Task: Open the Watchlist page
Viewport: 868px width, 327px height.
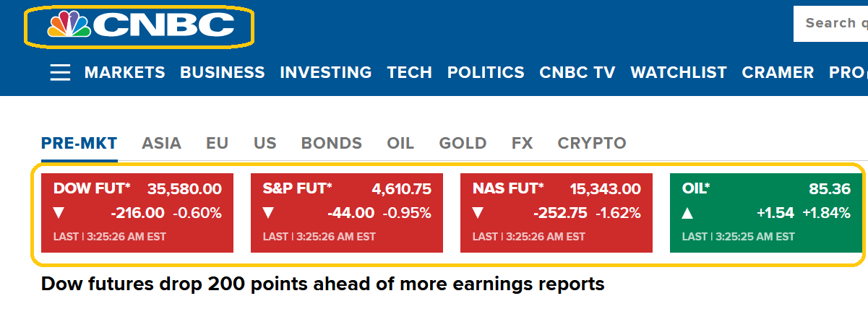Action: (678, 72)
